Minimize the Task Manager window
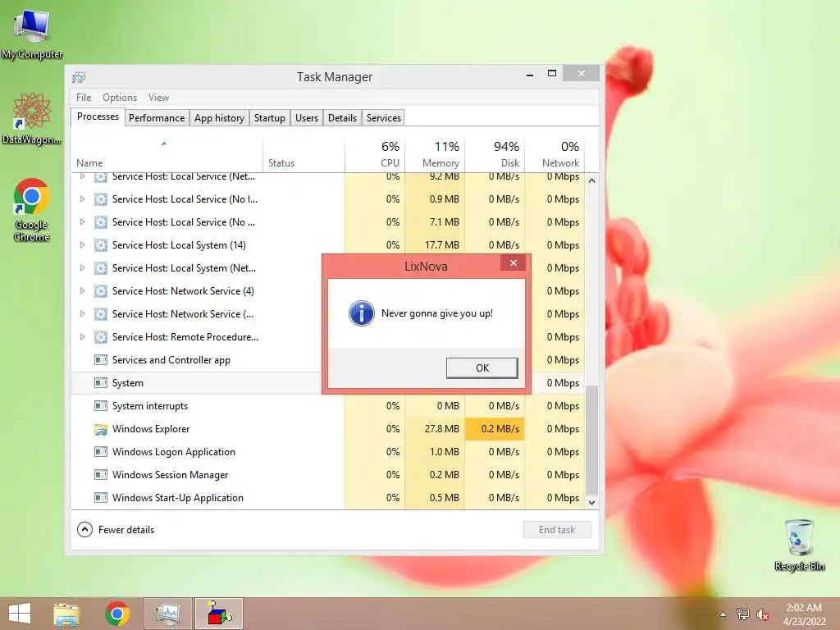The width and height of the screenshot is (840, 630). [x=530, y=75]
